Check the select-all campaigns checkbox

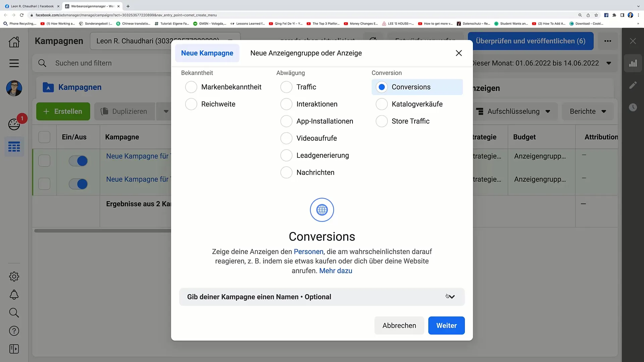[x=44, y=137]
